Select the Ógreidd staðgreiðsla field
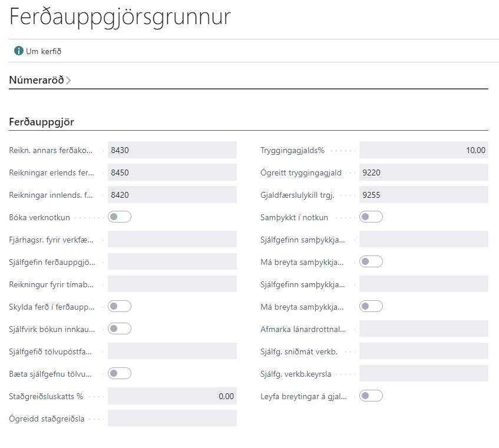Viewport: 499px width, 448px height. 172,419
